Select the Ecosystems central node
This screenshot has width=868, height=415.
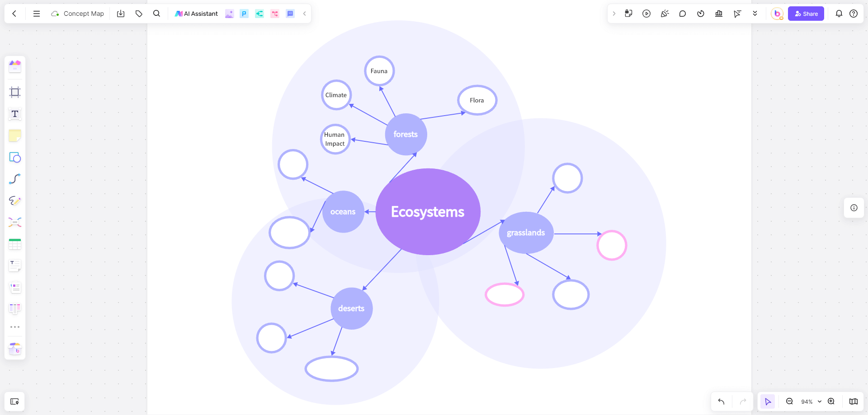click(x=428, y=212)
